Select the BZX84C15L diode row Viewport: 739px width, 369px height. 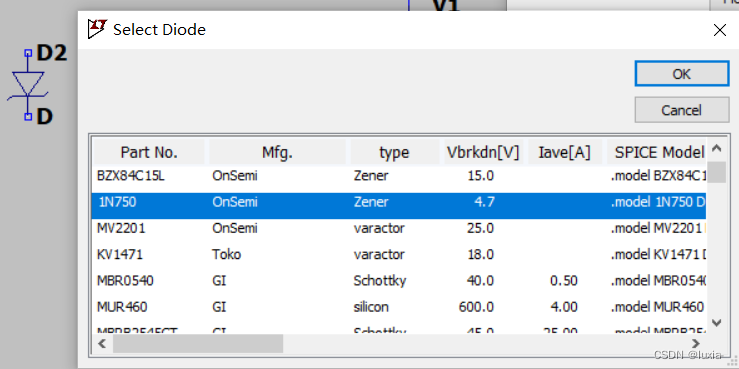[x=399, y=176]
